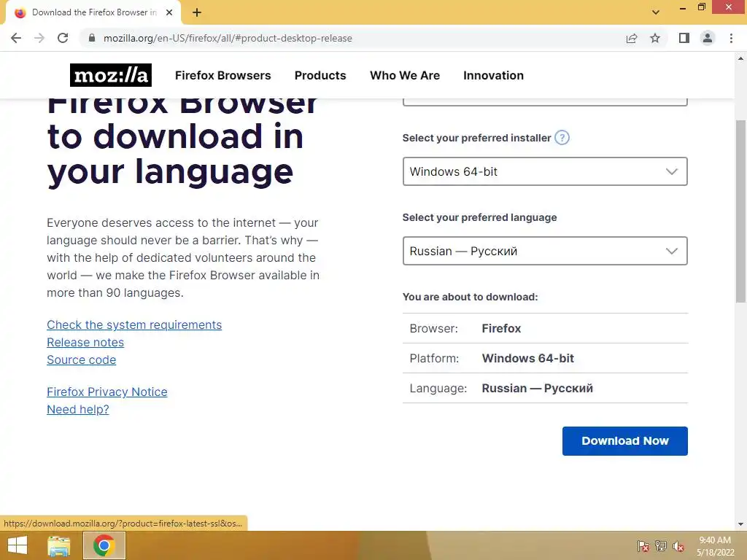
Task: Select the Download the Firefox Browser tab
Action: pyautogui.click(x=93, y=12)
